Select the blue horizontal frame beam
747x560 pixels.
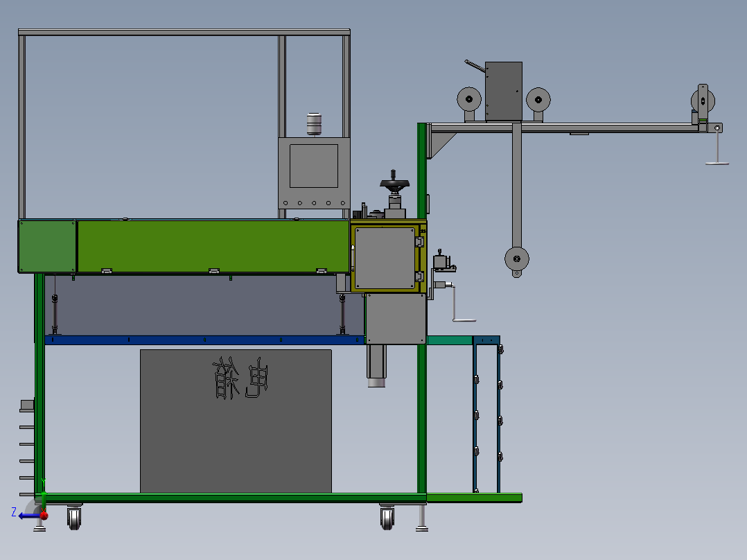pos(205,340)
